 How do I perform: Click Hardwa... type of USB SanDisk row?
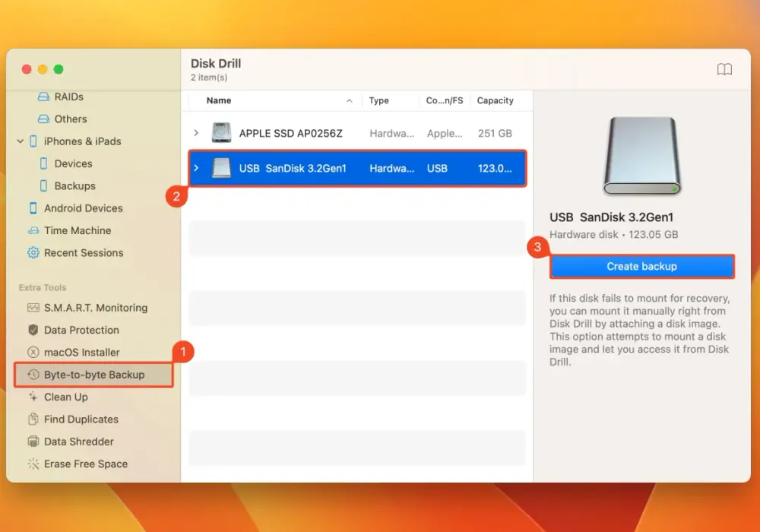tap(391, 168)
